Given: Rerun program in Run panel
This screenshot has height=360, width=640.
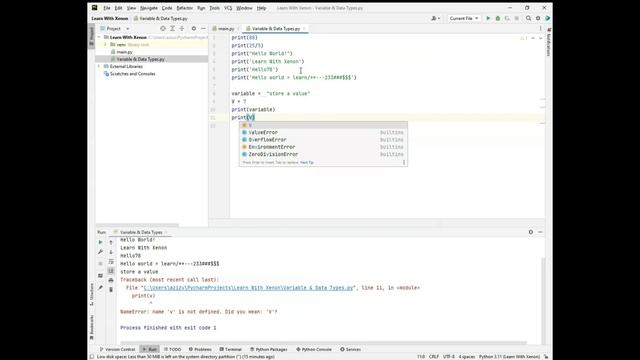Looking at the screenshot, I should pyautogui.click(x=100, y=242).
